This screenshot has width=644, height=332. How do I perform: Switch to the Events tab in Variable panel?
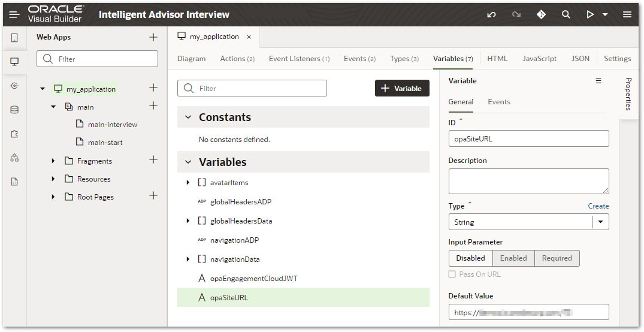point(499,102)
